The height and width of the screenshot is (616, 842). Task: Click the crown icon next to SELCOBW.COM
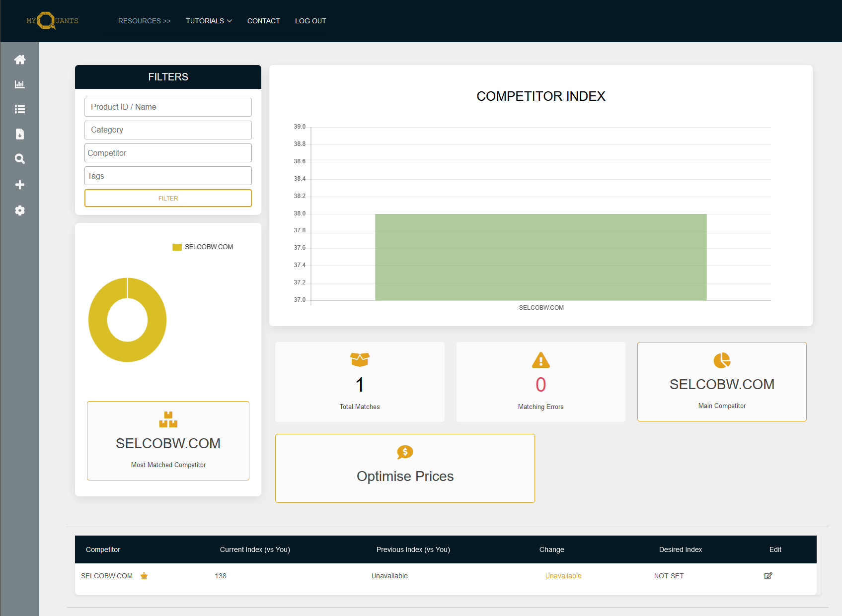coord(144,576)
